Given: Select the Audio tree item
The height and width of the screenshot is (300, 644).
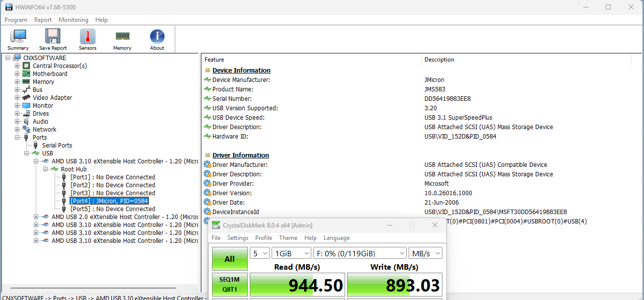Looking at the screenshot, I should pyautogui.click(x=40, y=122).
